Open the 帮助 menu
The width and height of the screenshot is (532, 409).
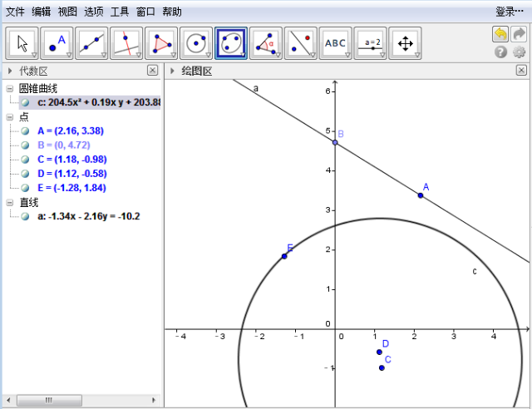tap(172, 12)
